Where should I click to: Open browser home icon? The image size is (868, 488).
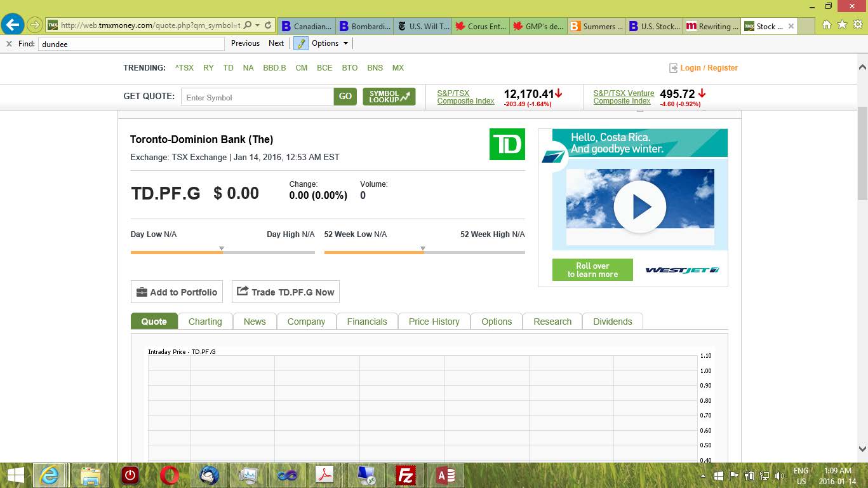coord(826,25)
